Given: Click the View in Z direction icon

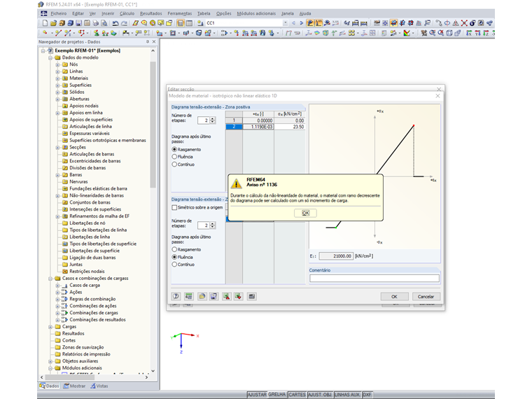Looking at the screenshot, I should coord(486,33).
